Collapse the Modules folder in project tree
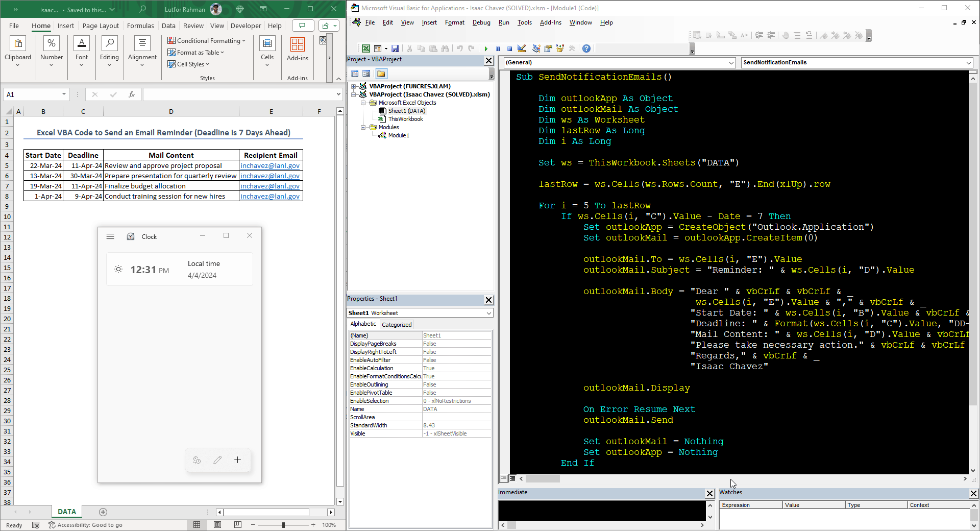Screen dimensions: 980x531 click(363, 127)
